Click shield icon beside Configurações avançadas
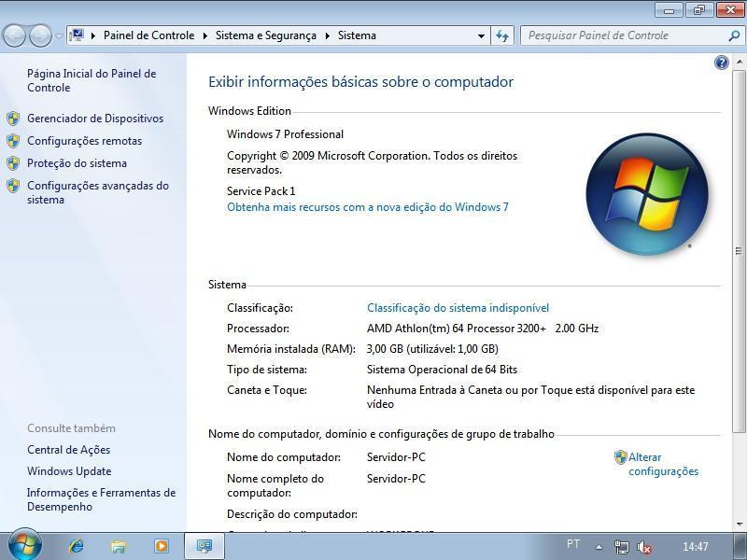Image resolution: width=747 pixels, height=560 pixels. pyautogui.click(x=13, y=186)
